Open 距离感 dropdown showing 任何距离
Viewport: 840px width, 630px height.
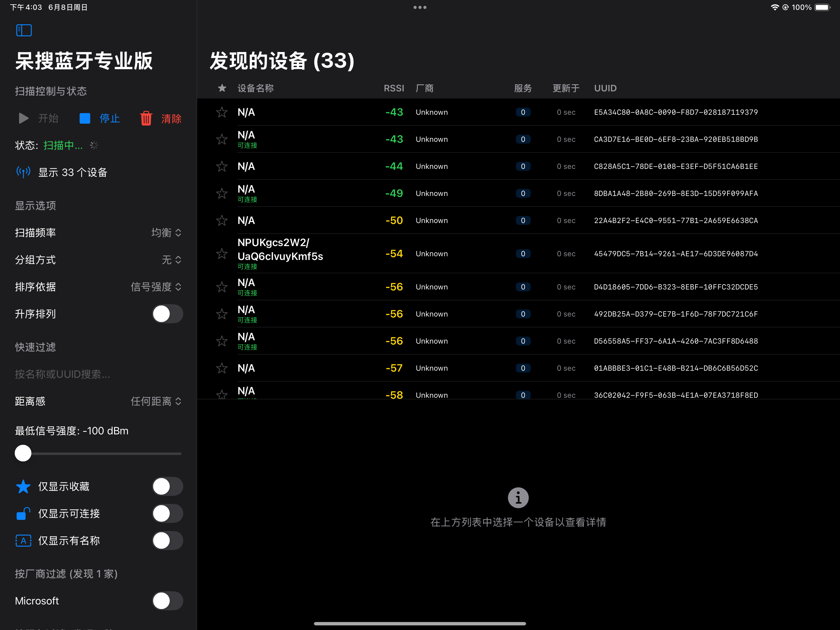pyautogui.click(x=156, y=401)
